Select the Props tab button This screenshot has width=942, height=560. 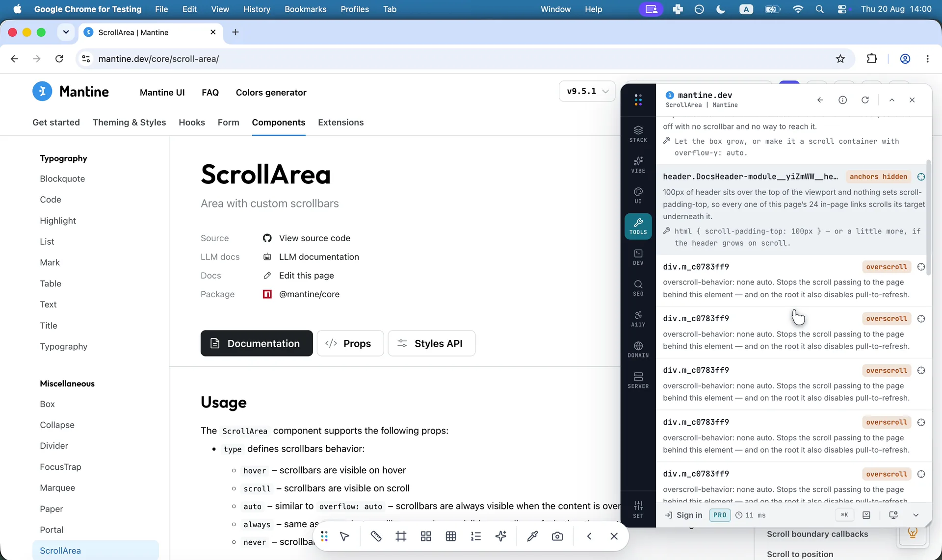pos(350,343)
